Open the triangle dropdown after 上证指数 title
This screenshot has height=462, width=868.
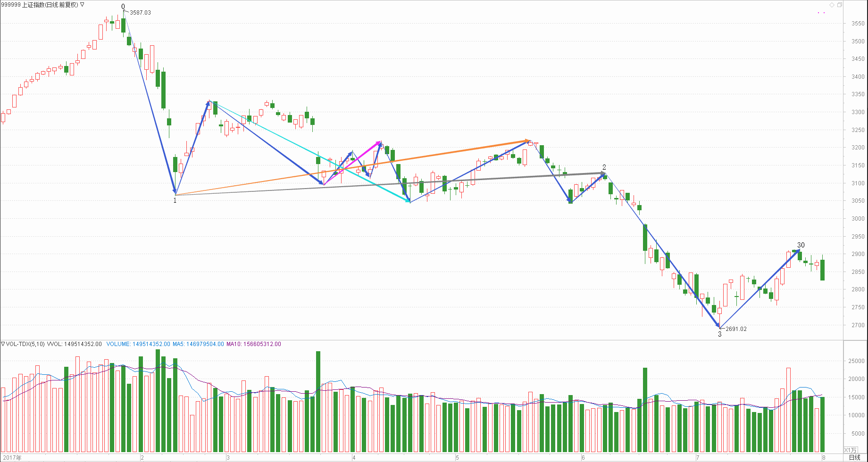[82, 5]
